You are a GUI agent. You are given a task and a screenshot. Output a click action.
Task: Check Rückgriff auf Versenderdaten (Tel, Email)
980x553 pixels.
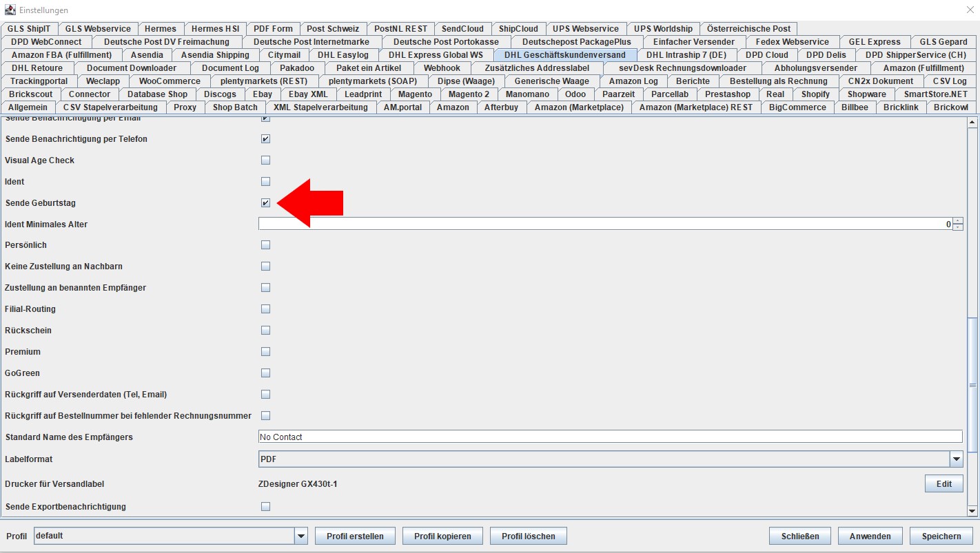(x=265, y=395)
